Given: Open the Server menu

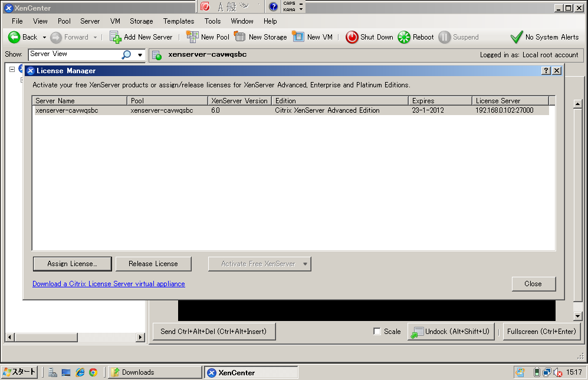Looking at the screenshot, I should (90, 21).
